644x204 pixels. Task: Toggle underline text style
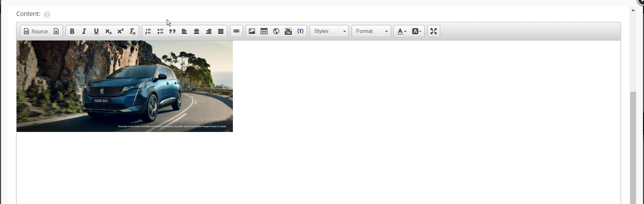coord(96,31)
